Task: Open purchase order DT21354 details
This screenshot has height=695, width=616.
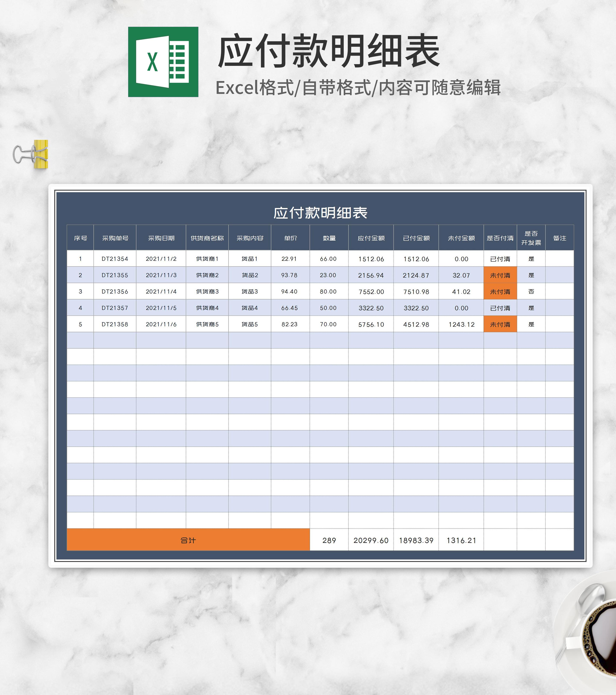Action: 115,259
